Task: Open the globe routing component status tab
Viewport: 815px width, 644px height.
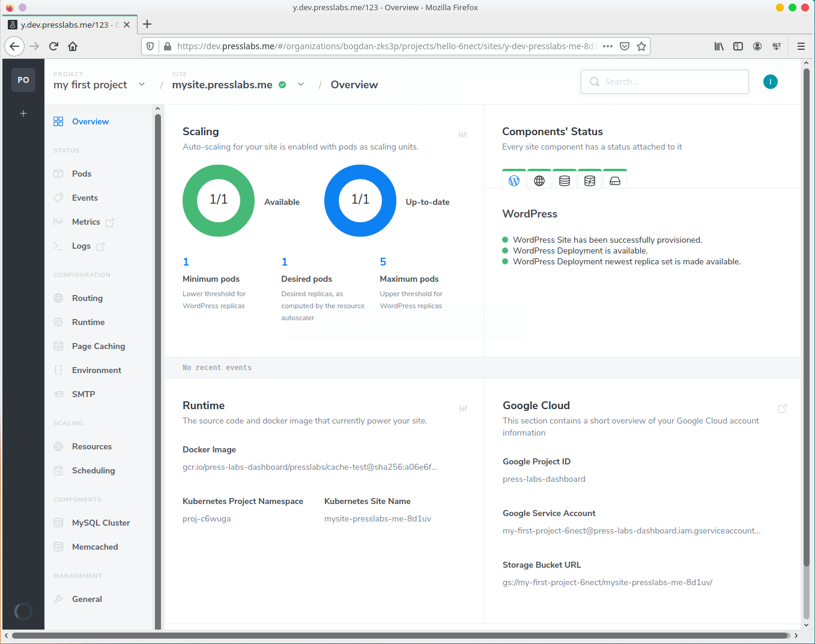Action: tap(539, 180)
